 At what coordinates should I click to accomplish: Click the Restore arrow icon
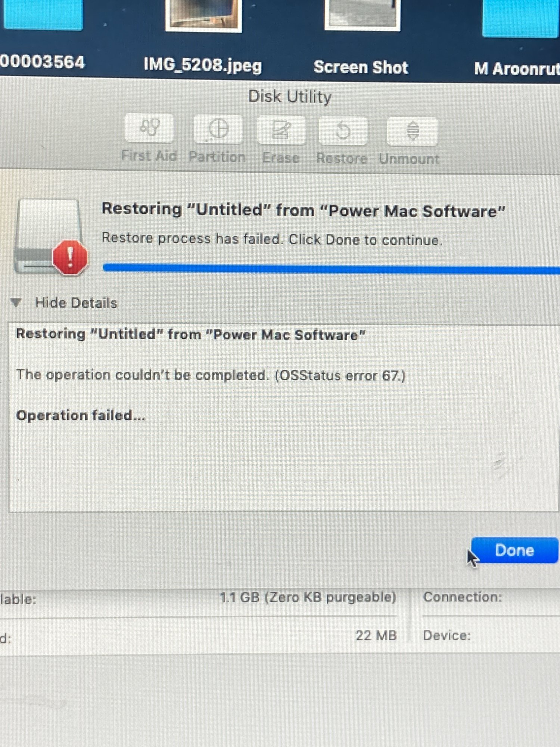pyautogui.click(x=343, y=131)
